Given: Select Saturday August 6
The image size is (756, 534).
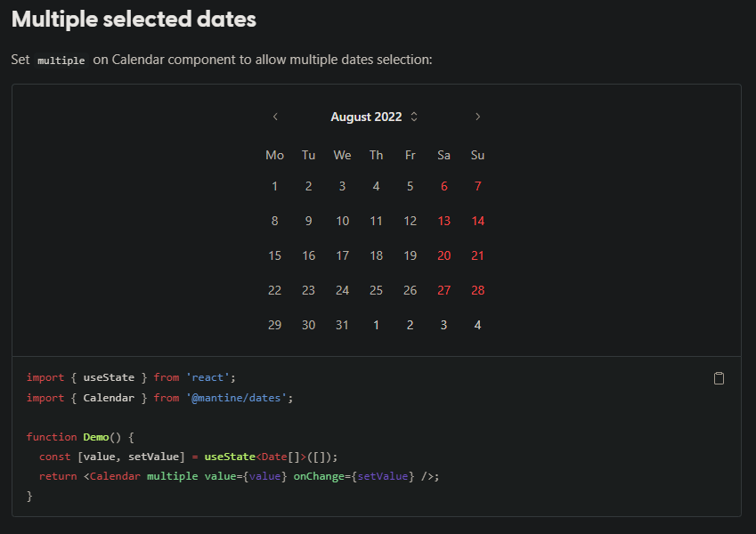Looking at the screenshot, I should point(444,186).
